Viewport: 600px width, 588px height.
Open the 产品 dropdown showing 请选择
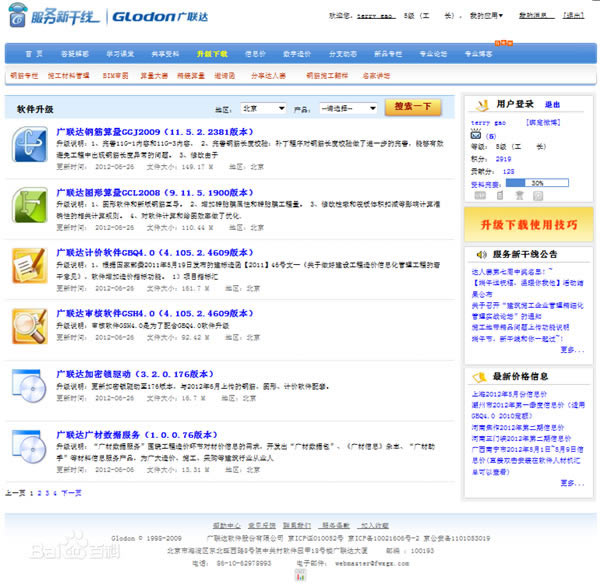348,109
